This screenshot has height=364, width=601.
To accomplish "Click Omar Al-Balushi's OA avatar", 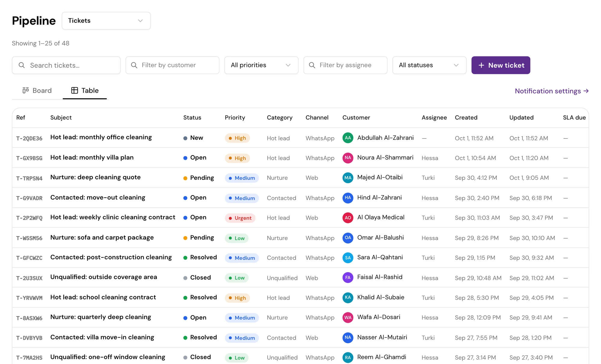I will pos(348,238).
